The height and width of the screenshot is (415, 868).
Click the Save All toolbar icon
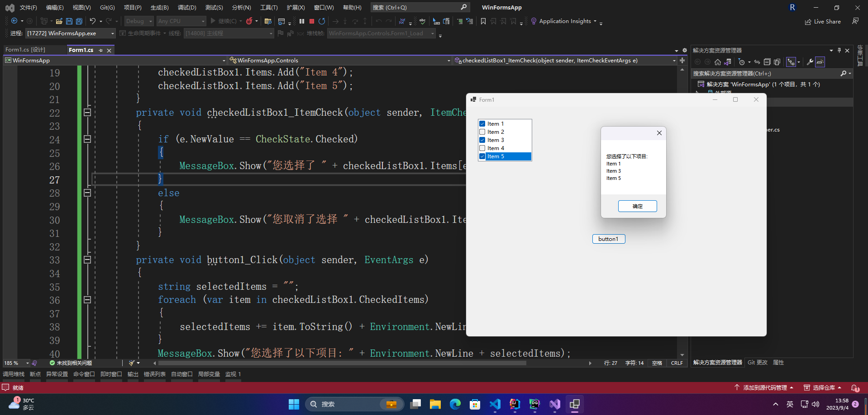coord(79,21)
